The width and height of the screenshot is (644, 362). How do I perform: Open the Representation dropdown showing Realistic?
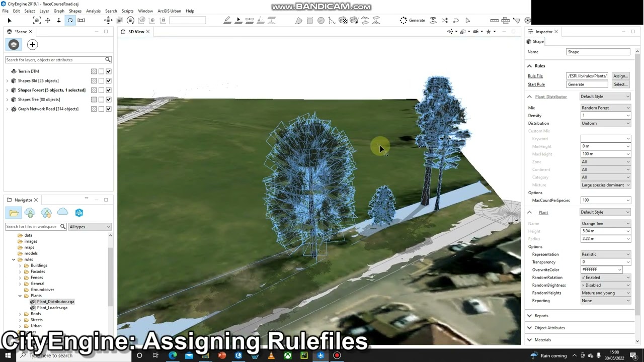pos(605,254)
